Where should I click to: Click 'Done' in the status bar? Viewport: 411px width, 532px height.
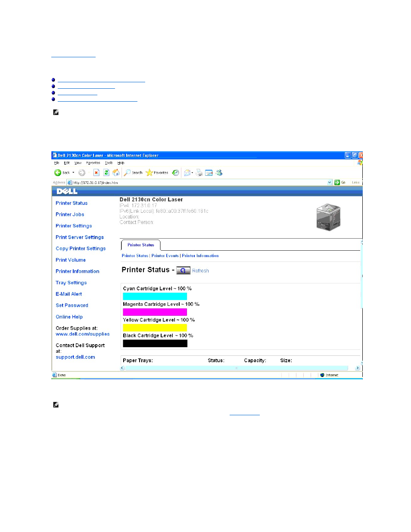62,375
